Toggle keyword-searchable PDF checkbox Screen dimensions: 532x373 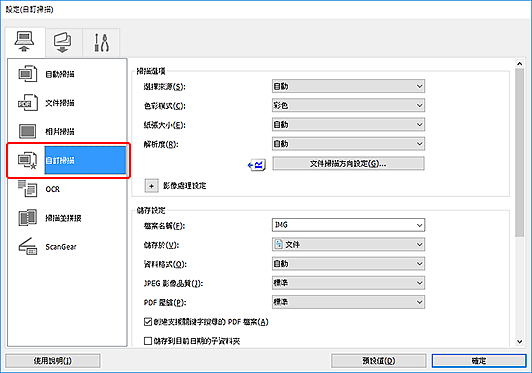pyautogui.click(x=148, y=322)
